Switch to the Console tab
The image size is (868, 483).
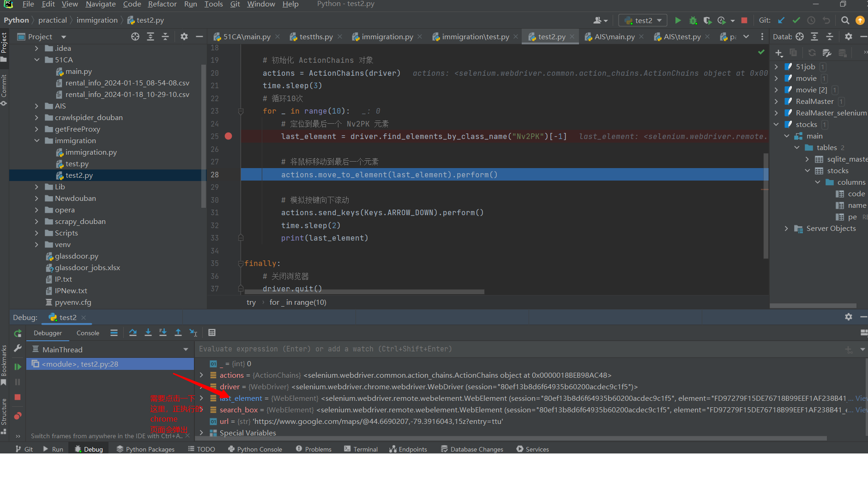(x=88, y=332)
